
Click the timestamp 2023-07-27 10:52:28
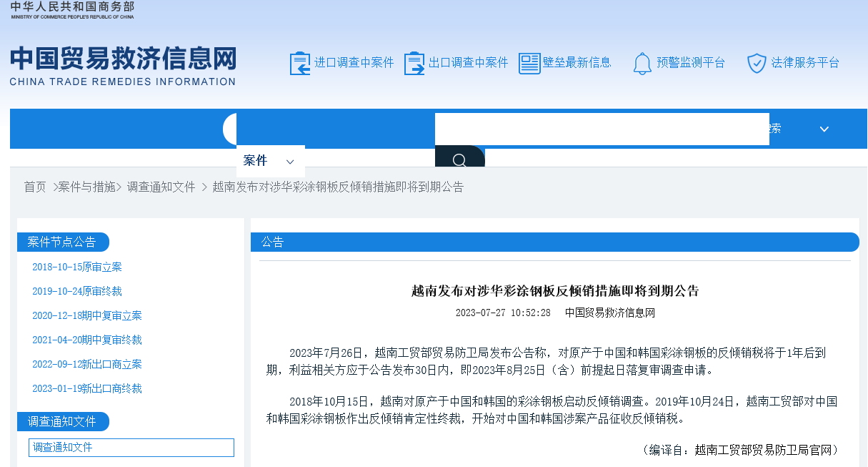[x=503, y=313]
